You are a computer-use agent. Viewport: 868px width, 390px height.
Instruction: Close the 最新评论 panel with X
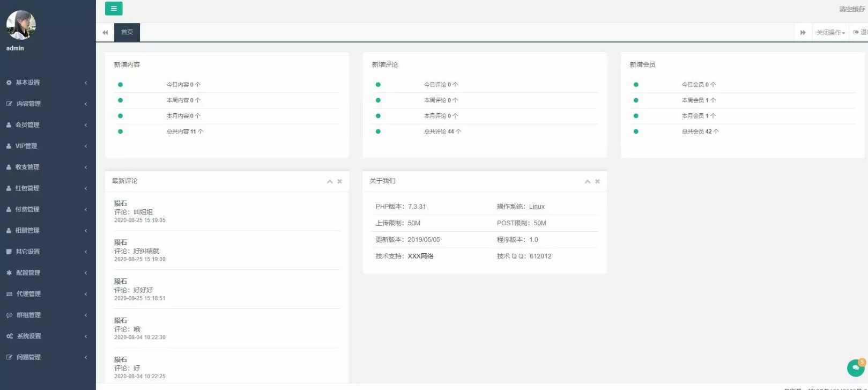pyautogui.click(x=339, y=182)
